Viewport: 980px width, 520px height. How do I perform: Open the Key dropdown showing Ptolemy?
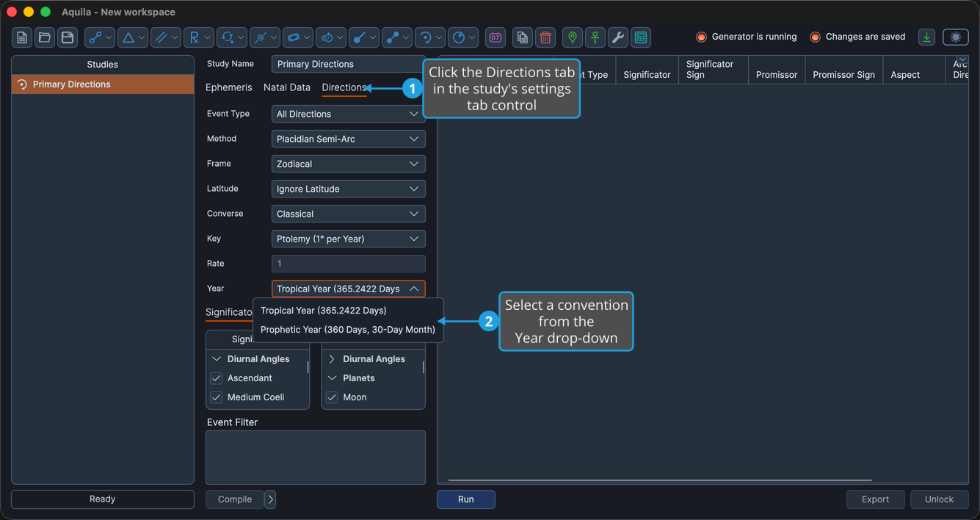349,239
